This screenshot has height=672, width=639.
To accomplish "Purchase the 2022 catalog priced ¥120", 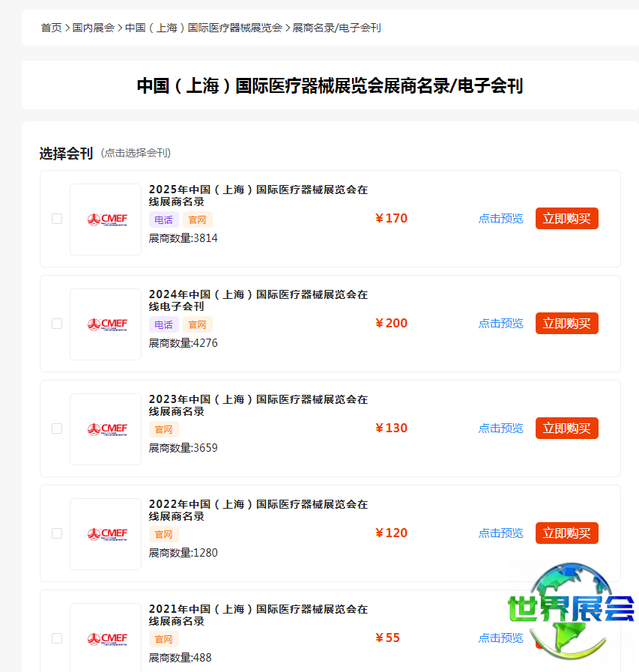I will [x=566, y=533].
